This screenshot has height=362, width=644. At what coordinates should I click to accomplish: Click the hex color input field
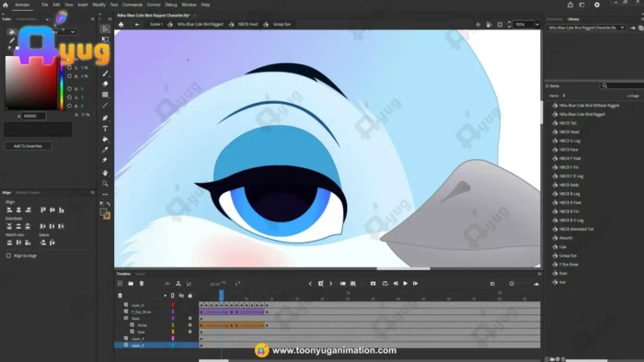[x=33, y=116]
